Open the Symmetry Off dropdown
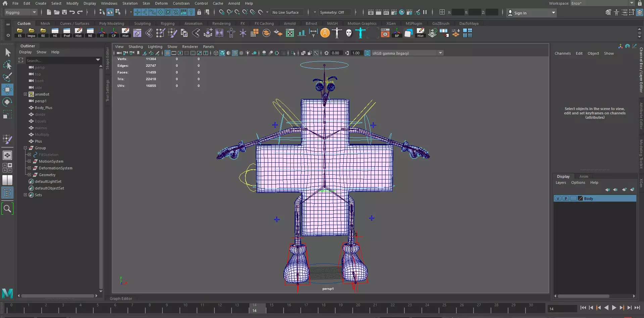 pyautogui.click(x=336, y=12)
